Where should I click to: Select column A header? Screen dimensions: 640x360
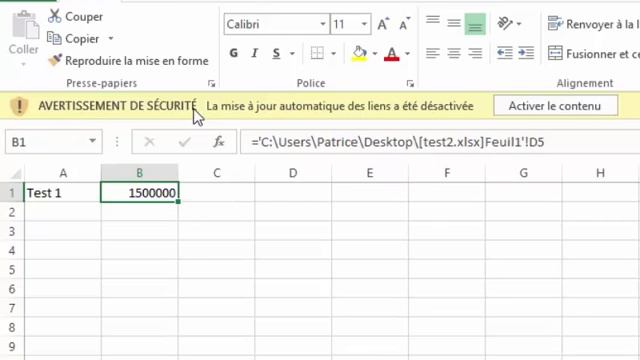coord(63,173)
